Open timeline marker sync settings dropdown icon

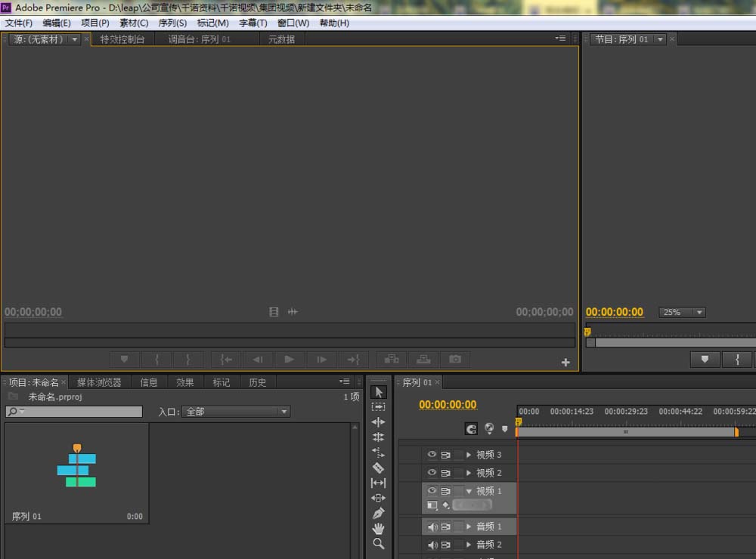coord(489,428)
